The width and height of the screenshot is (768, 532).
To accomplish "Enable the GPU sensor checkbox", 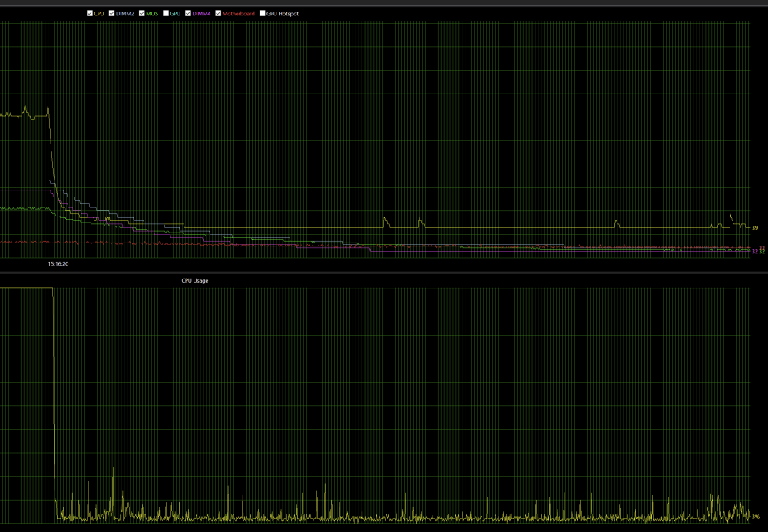I will click(166, 13).
